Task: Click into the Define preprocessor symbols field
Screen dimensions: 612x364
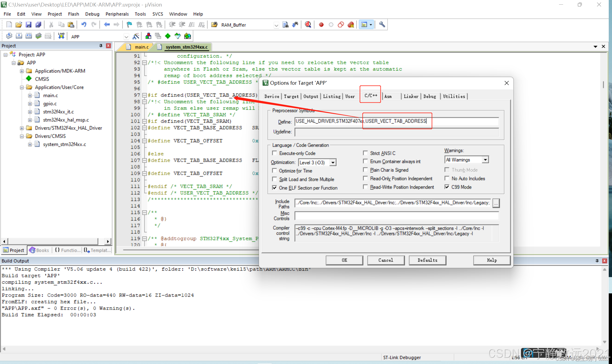Action: (x=397, y=121)
